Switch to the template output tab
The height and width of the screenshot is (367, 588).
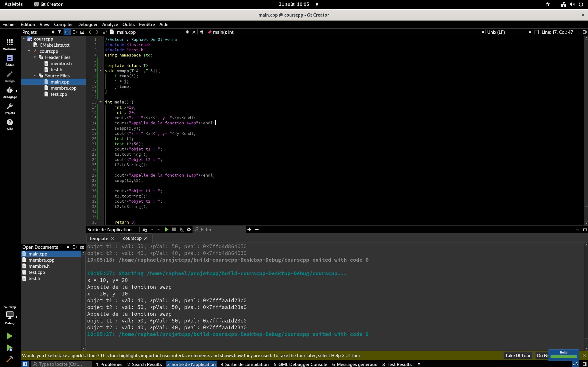coord(99,238)
